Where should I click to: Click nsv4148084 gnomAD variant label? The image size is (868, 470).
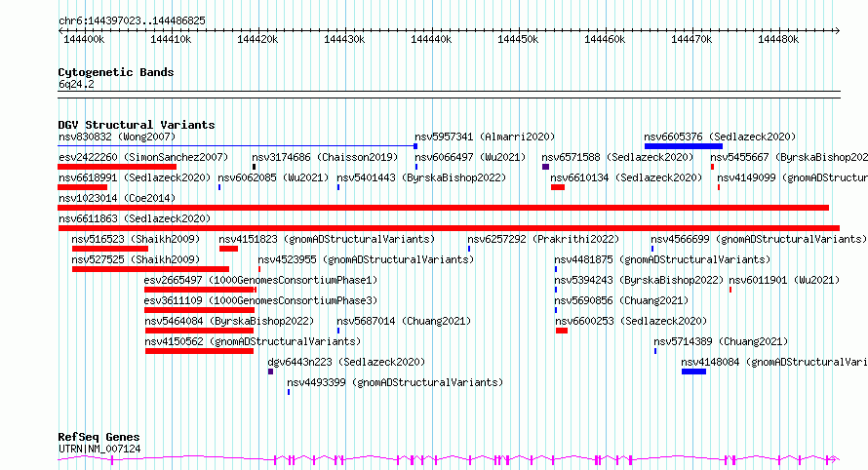774,362
